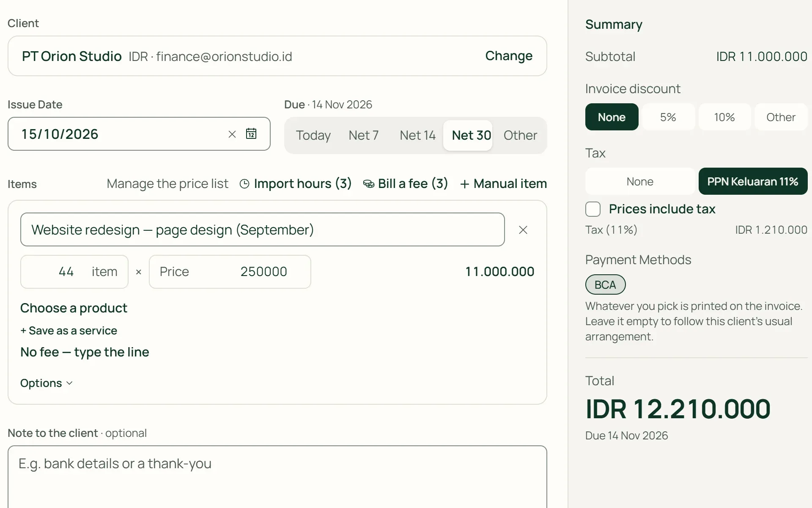The image size is (812, 508).
Task: Open the calendar picker icon for Issue Date
Action: click(251, 134)
